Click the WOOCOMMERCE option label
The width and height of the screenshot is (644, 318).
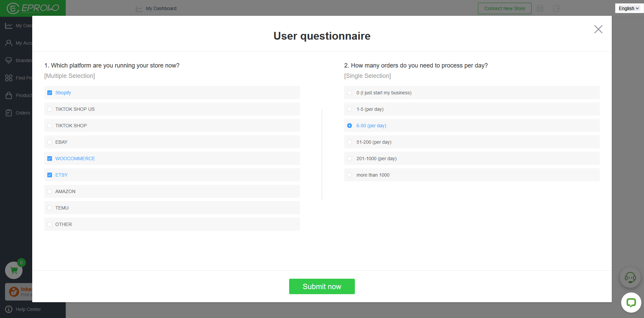pyautogui.click(x=75, y=158)
